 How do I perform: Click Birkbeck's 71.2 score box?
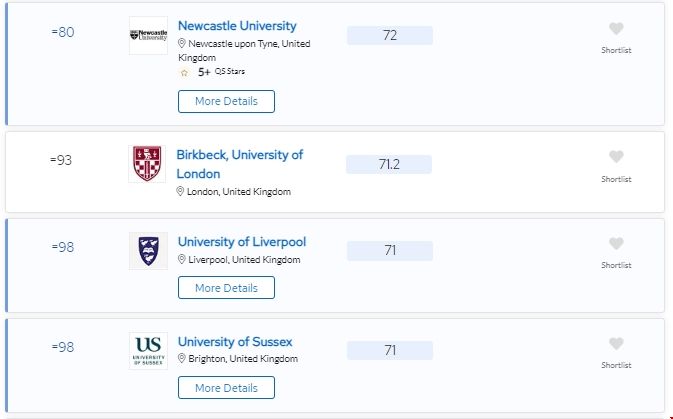[389, 164]
